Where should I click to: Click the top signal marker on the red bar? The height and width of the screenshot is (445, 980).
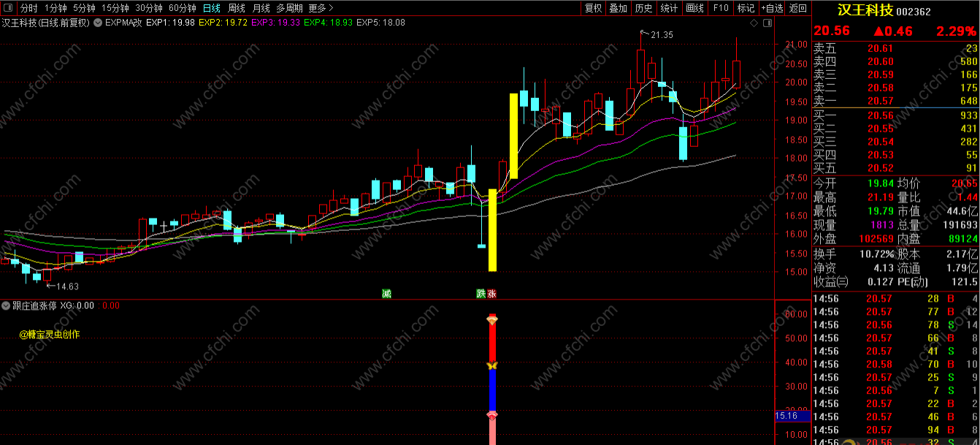click(492, 319)
